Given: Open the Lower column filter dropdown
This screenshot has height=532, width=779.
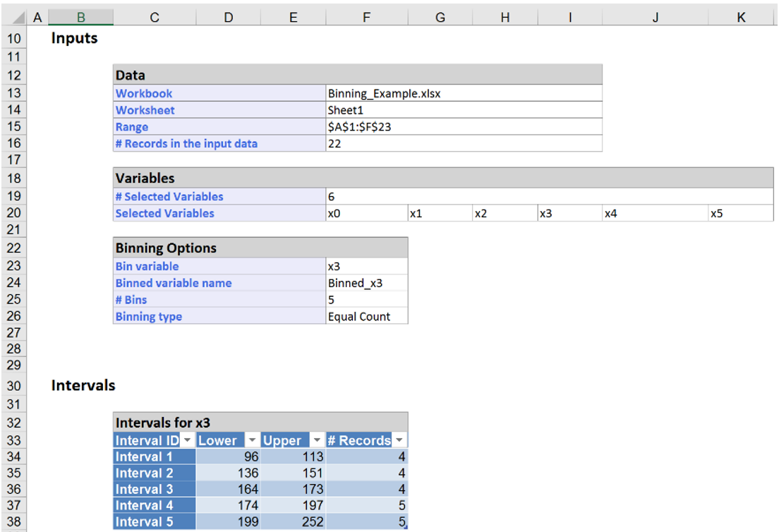Looking at the screenshot, I should tap(252, 440).
